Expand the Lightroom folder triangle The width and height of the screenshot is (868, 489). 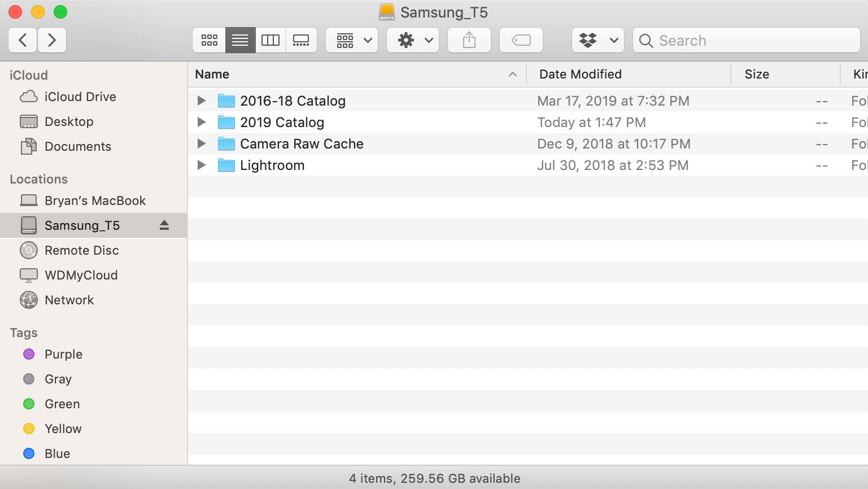202,165
